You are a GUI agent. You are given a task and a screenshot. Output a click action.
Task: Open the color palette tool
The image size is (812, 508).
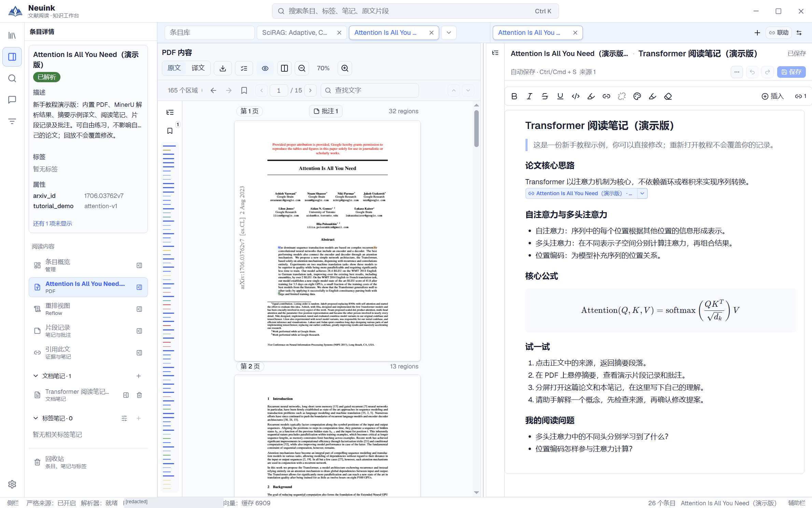(637, 96)
